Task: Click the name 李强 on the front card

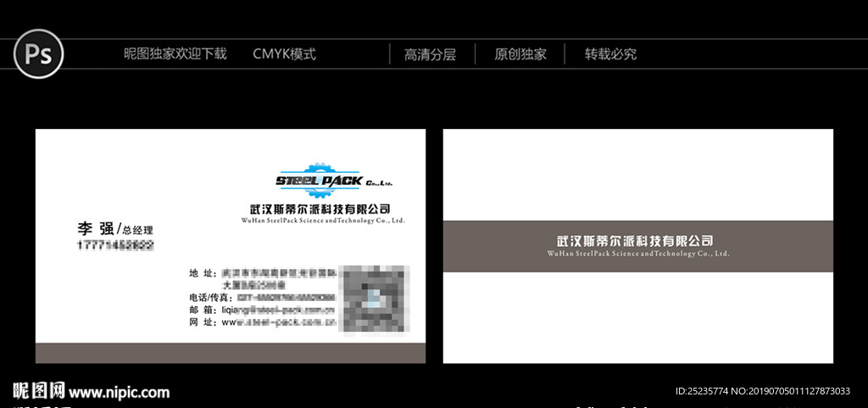Action: [x=95, y=228]
